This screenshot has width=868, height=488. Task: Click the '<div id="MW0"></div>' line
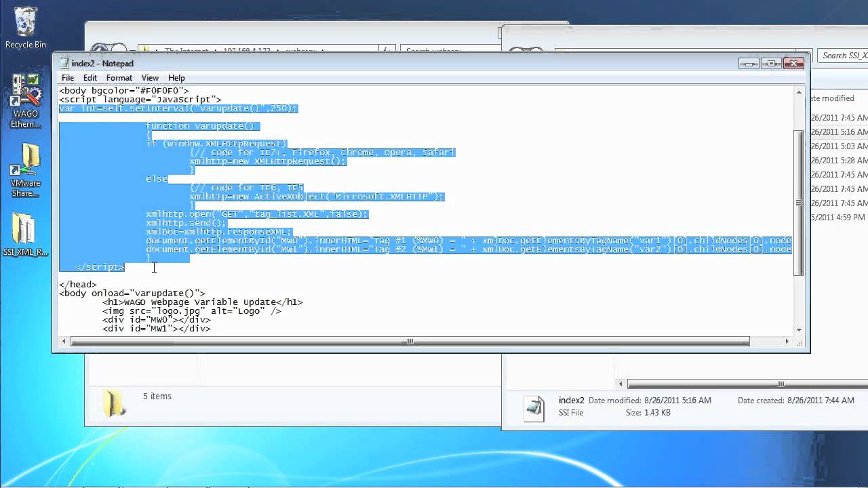157,319
